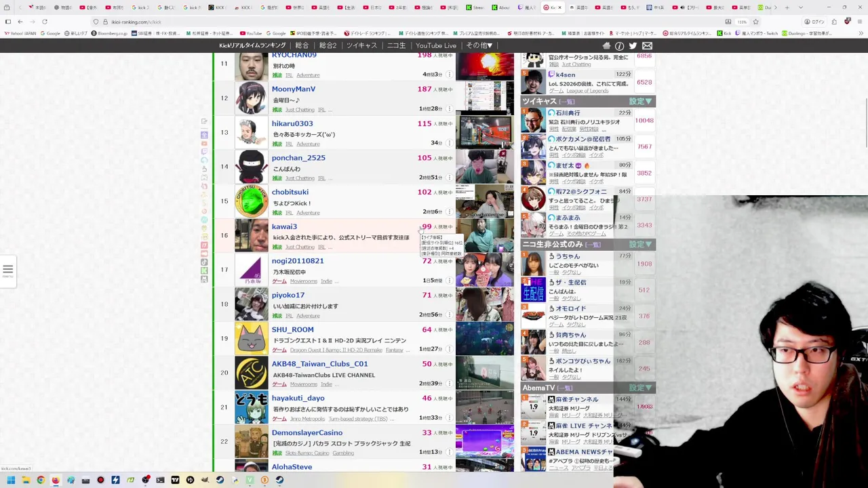Open the Twitter icon in site header

(x=633, y=45)
